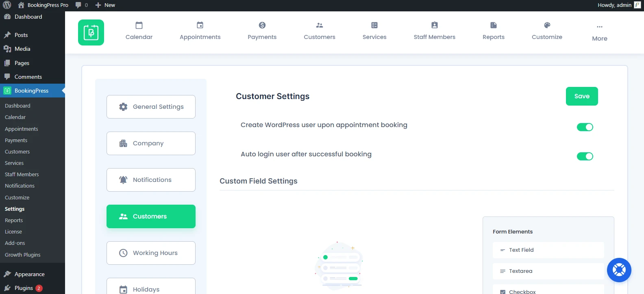The width and height of the screenshot is (644, 294).
Task: Open Dashboard in BookingPress submenu
Action: [17, 106]
